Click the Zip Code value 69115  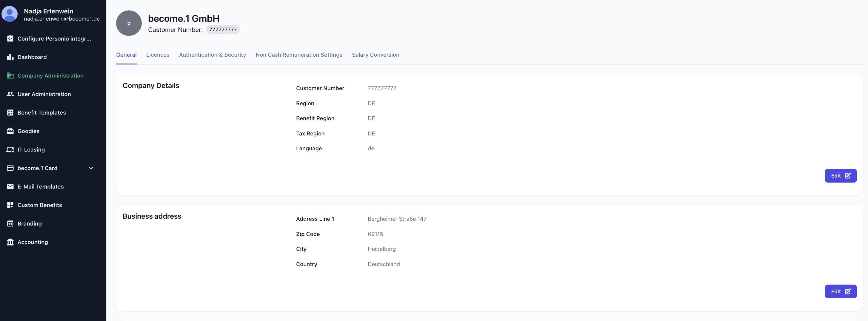point(375,234)
